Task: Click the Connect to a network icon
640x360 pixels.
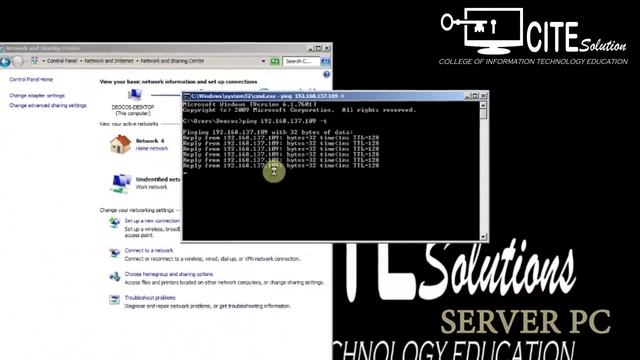Action: [114, 253]
